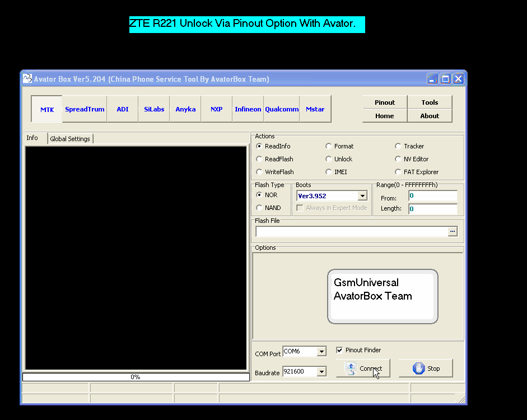This screenshot has height=420, width=527.
Task: Click the 0% progress bar
Action: tap(136, 377)
